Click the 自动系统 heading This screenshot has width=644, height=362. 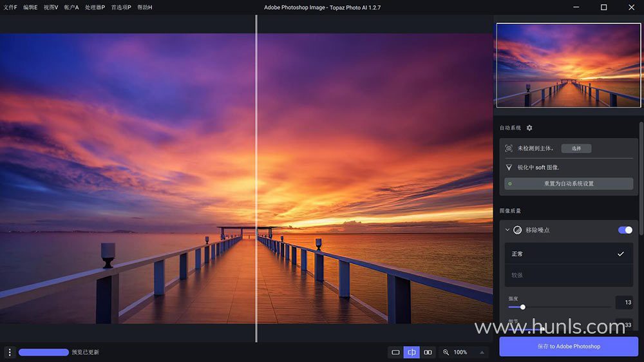click(x=510, y=128)
